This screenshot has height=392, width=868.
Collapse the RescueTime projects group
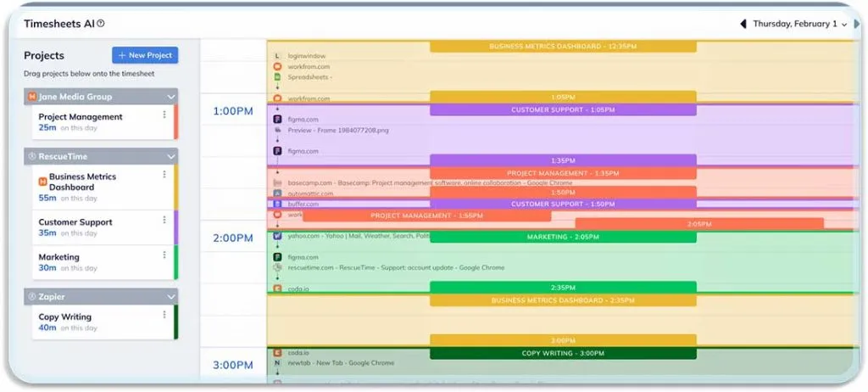(171, 156)
